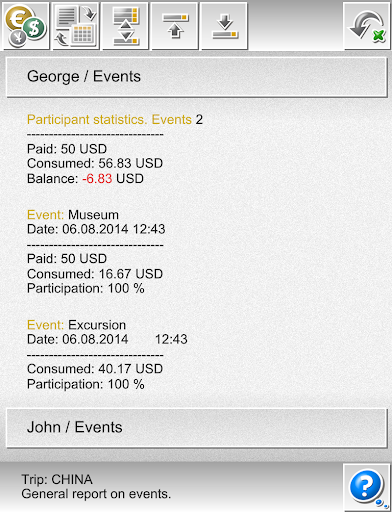
Task: Switch report view to table mode
Action: [76, 26]
